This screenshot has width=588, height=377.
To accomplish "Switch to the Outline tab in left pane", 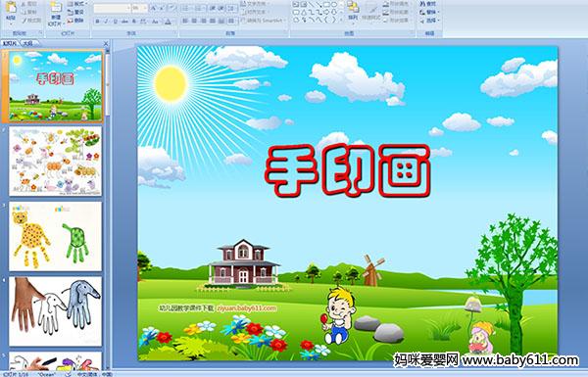I will click(x=27, y=43).
